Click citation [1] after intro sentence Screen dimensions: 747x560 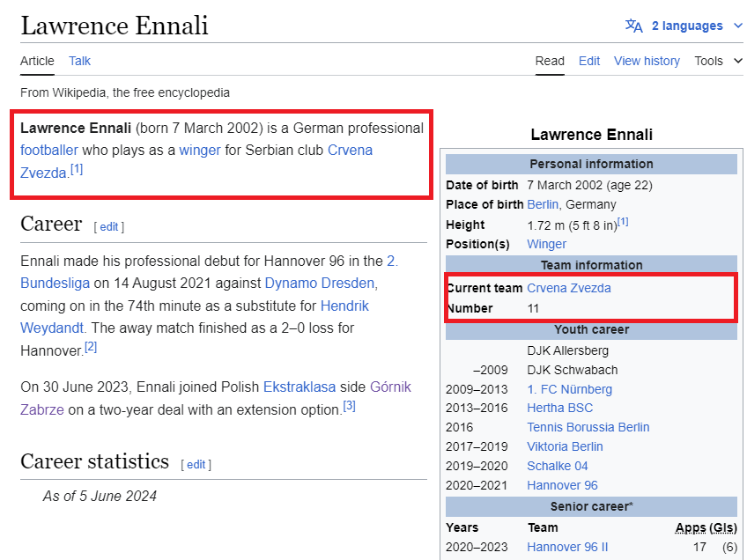(77, 169)
